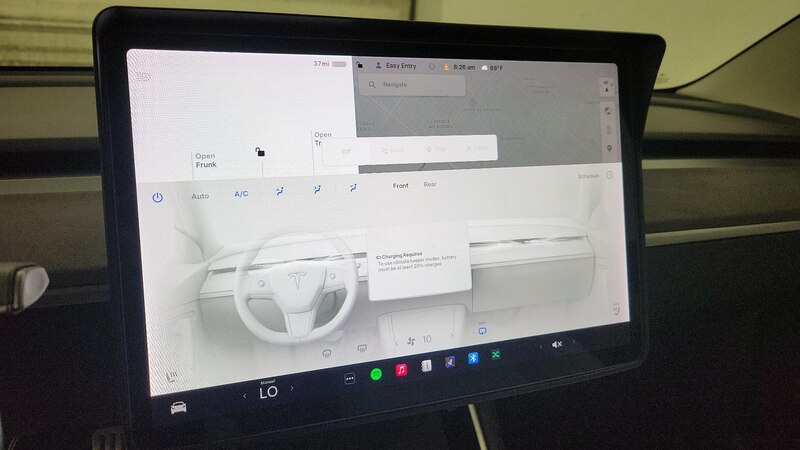This screenshot has height=450, width=800.
Task: Tap the headlight indicator icon
Action: click(x=143, y=77)
